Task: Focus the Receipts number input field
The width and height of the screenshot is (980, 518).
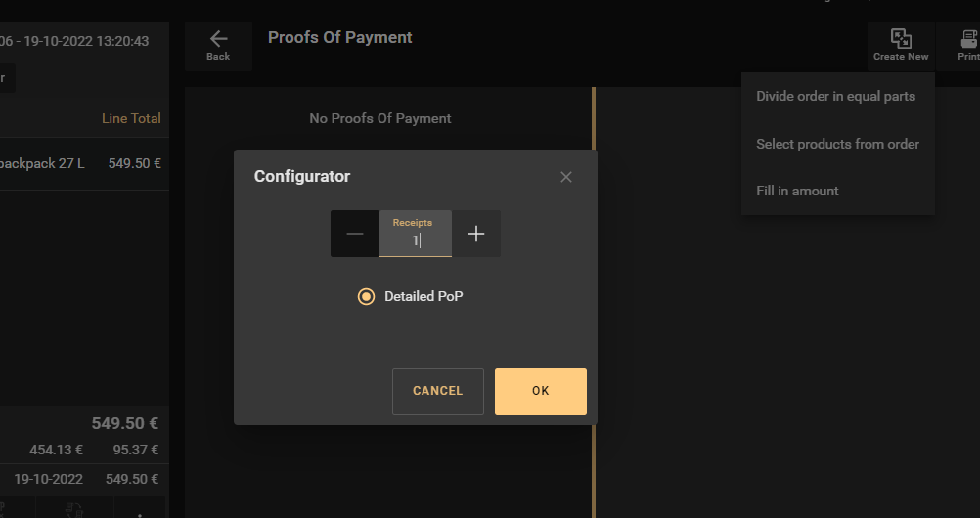Action: point(416,234)
